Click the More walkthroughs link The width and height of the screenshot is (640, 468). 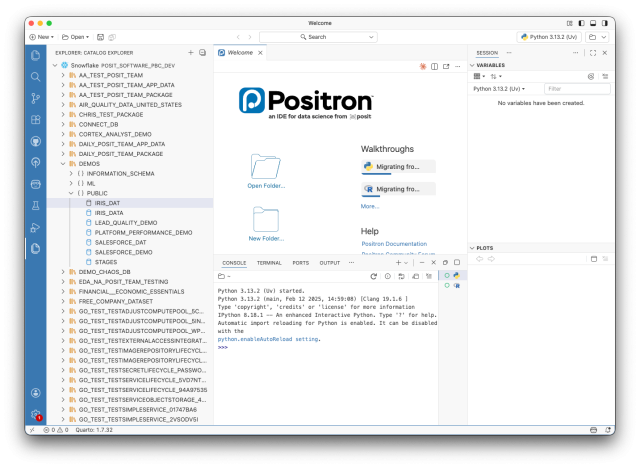pyautogui.click(x=370, y=206)
